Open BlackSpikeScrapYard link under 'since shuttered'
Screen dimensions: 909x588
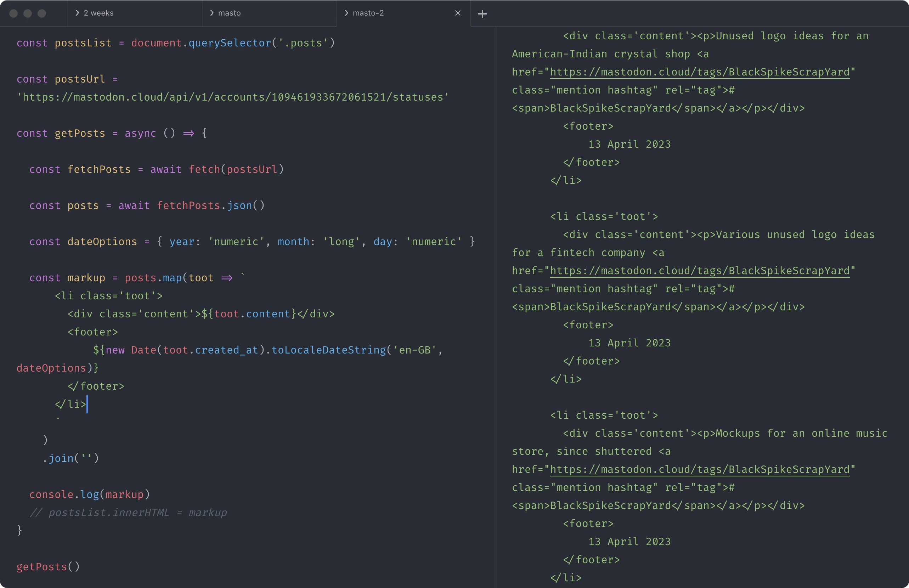[699, 469]
